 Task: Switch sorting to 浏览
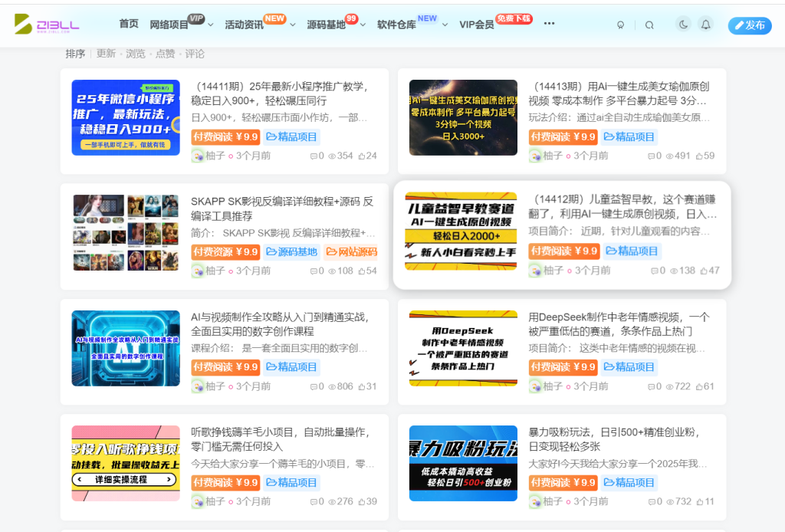(x=135, y=54)
